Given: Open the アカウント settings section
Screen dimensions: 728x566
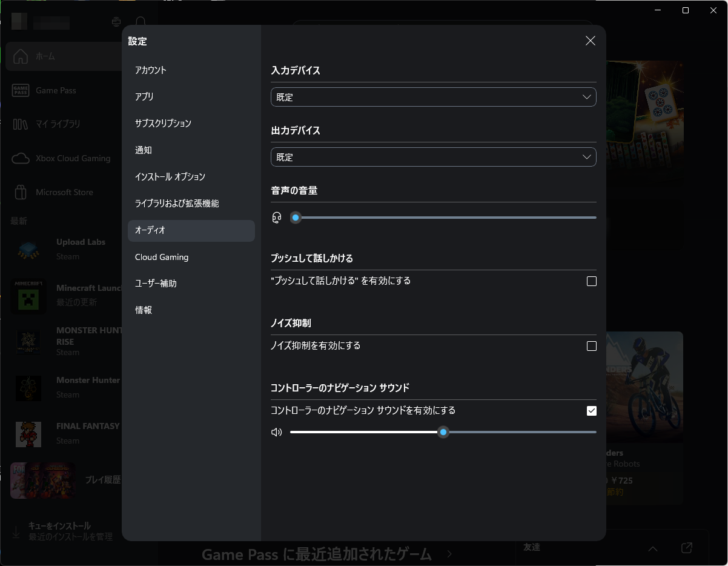Looking at the screenshot, I should click(x=191, y=70).
